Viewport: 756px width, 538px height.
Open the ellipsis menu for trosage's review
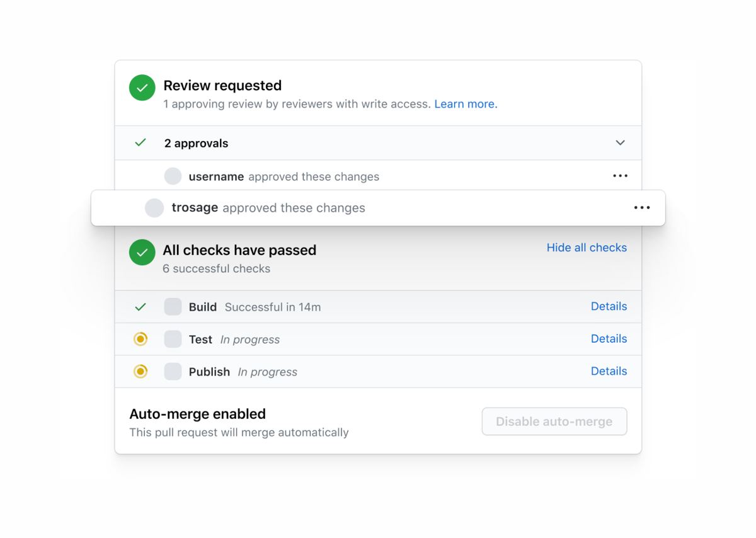[642, 207]
